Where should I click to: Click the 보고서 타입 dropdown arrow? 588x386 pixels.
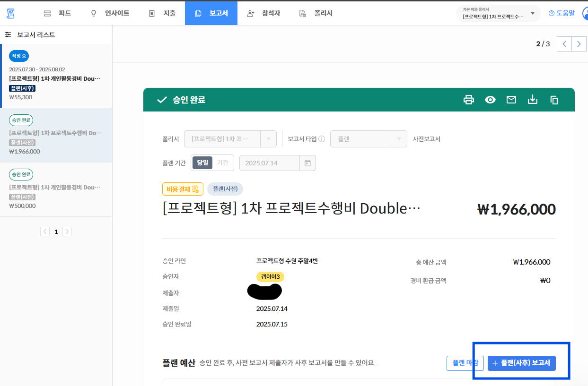click(x=399, y=139)
